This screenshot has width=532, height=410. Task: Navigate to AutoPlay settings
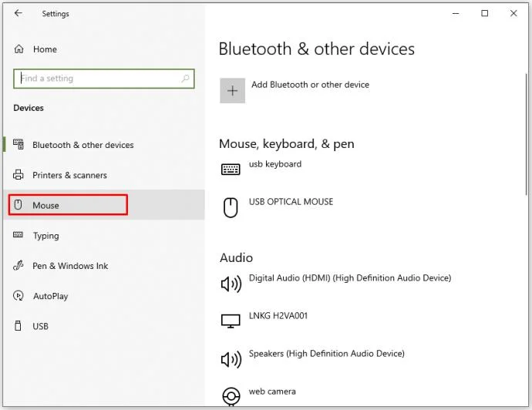(x=50, y=296)
